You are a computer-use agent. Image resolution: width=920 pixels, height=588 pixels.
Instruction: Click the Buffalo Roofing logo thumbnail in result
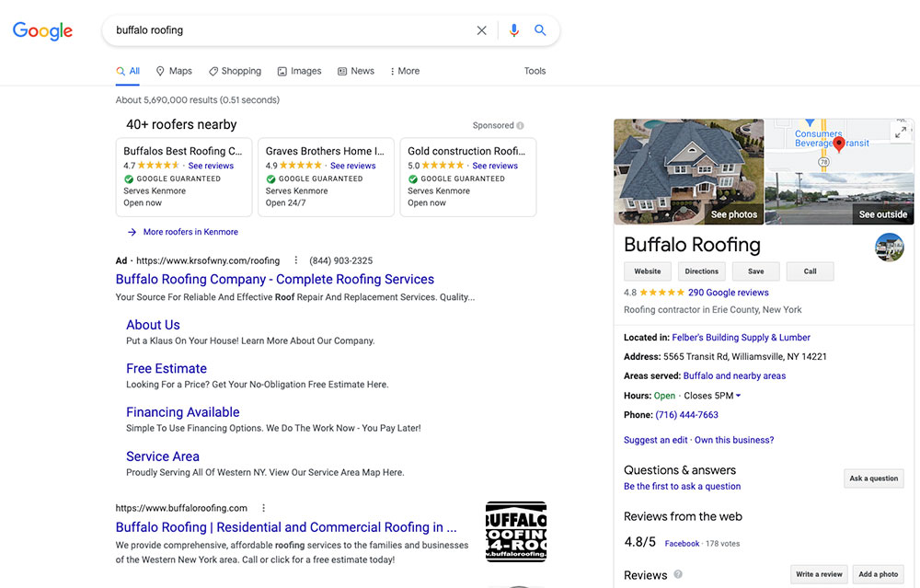516,532
